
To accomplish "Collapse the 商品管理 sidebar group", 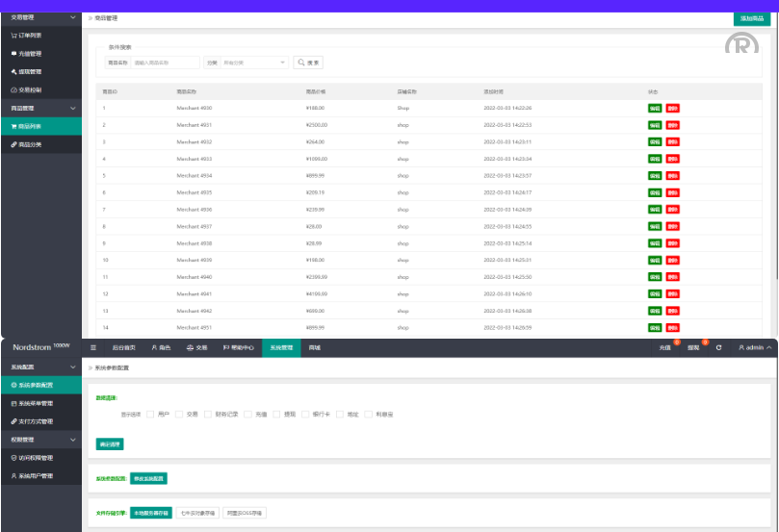I will (x=74, y=109).
